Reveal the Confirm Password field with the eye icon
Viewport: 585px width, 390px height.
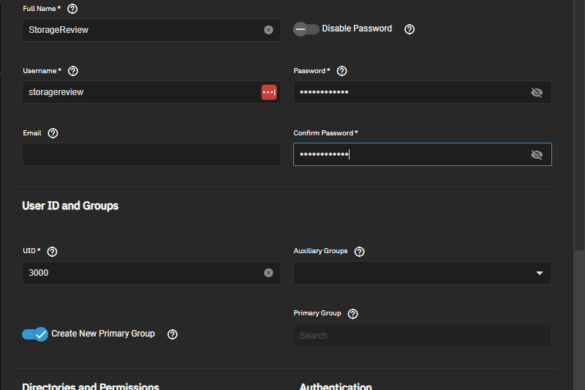[x=536, y=155]
